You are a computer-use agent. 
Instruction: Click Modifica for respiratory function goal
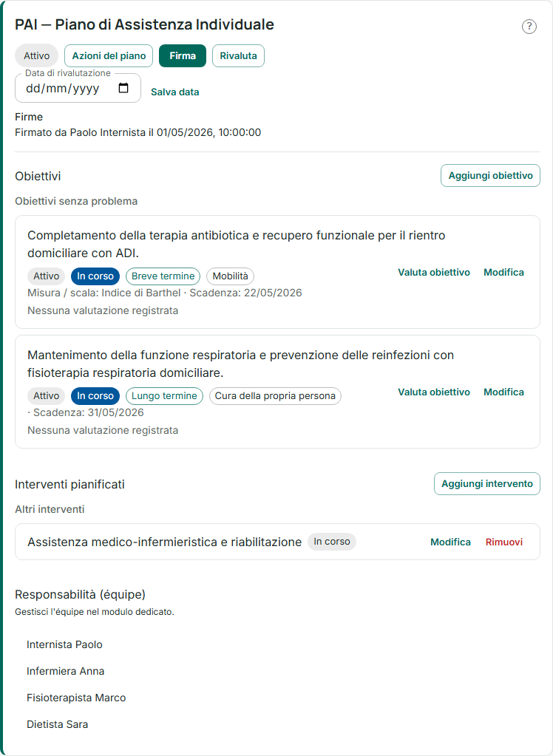503,392
